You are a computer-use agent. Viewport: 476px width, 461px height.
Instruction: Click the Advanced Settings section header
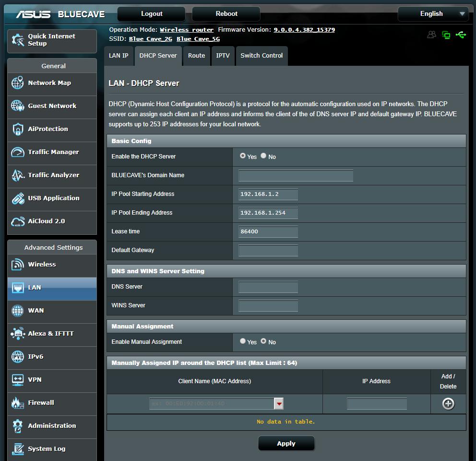point(53,247)
